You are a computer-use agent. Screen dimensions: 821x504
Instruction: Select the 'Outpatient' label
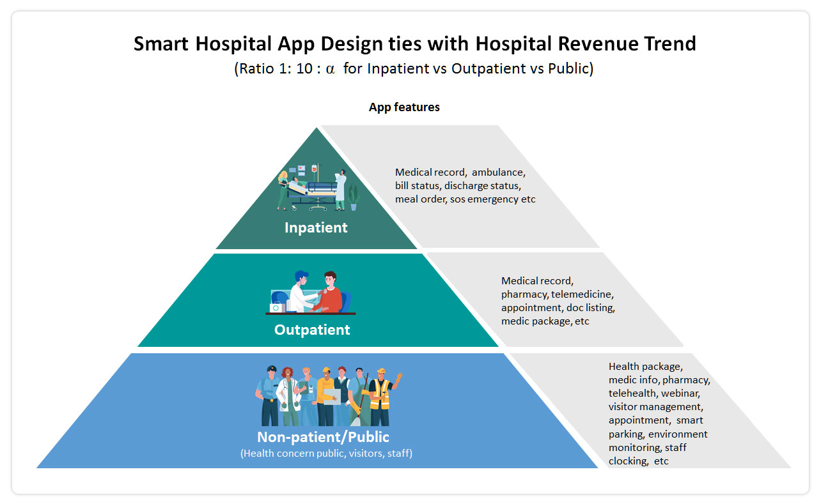(312, 330)
